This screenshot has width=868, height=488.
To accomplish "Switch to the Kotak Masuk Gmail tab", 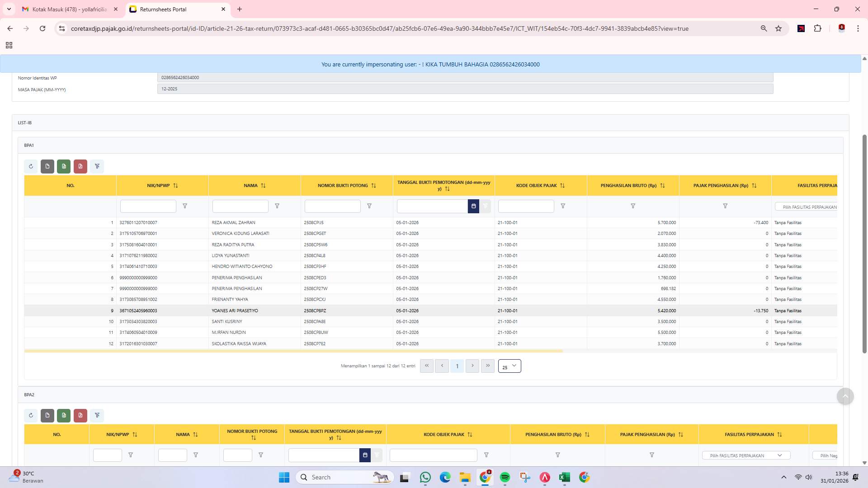I will [x=68, y=9].
